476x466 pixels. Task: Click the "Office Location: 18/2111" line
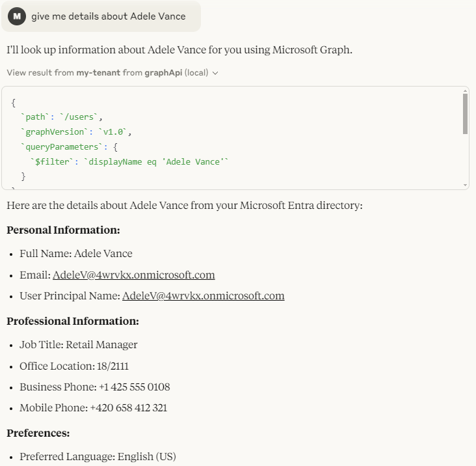click(x=74, y=366)
